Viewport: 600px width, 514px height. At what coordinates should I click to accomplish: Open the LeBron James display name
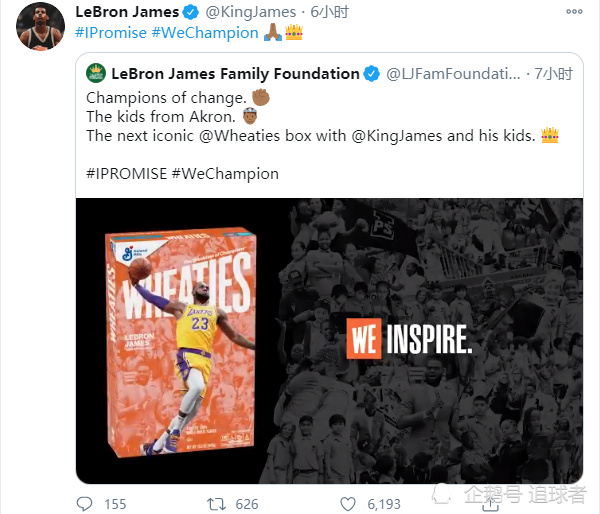[x=127, y=12]
